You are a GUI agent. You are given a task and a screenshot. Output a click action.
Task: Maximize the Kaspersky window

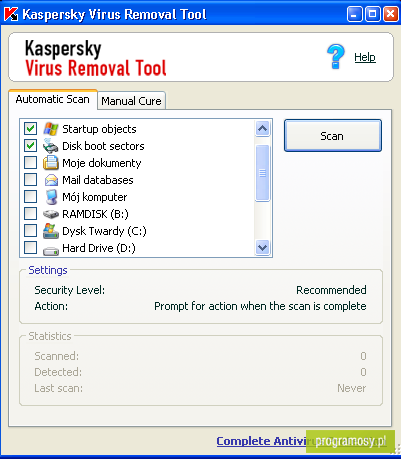[x=372, y=14]
